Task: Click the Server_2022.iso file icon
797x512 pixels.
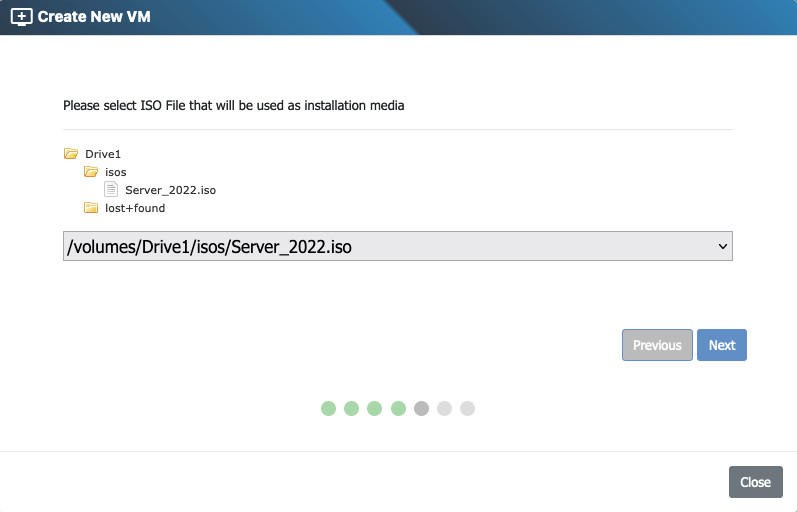Action: [x=112, y=190]
